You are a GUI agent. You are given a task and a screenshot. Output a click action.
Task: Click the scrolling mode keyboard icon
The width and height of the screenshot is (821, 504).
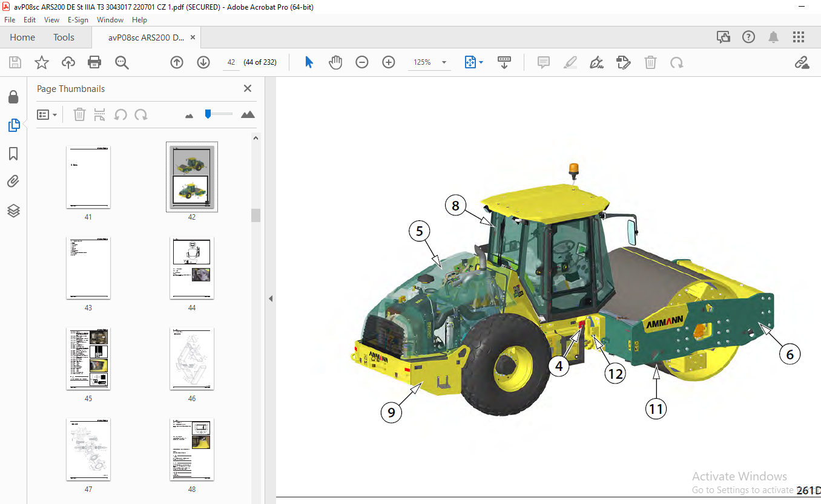coord(504,62)
